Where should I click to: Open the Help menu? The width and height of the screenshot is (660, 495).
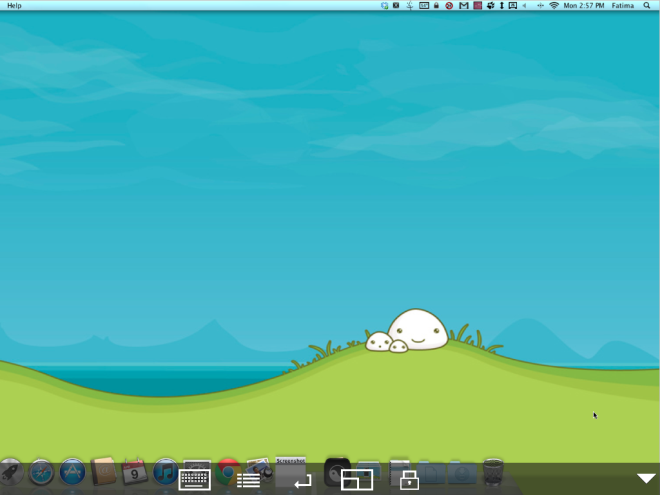click(14, 5)
